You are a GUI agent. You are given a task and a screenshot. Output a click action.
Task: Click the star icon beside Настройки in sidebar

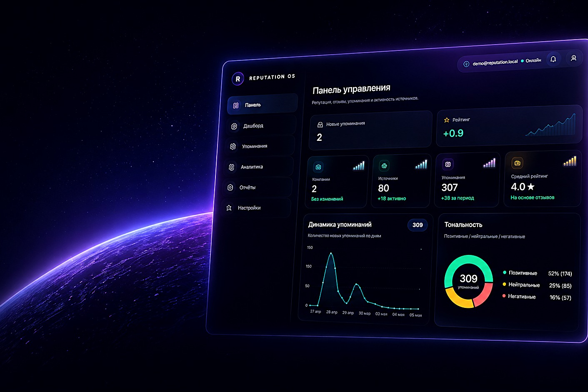tap(229, 208)
